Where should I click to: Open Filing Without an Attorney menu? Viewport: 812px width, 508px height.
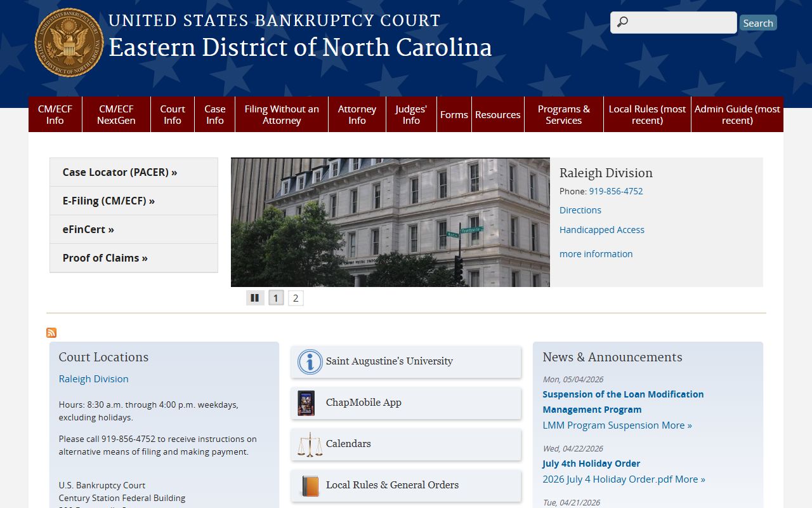click(x=282, y=114)
